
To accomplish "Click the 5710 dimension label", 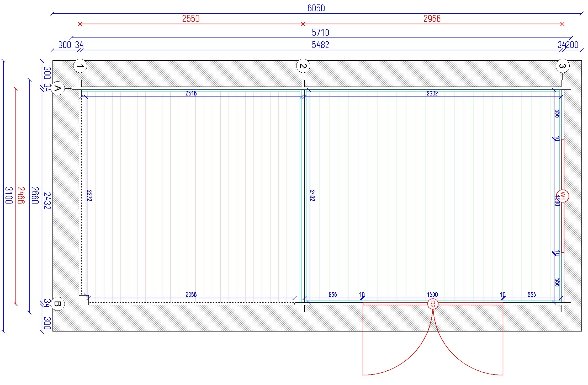I will [x=320, y=33].
